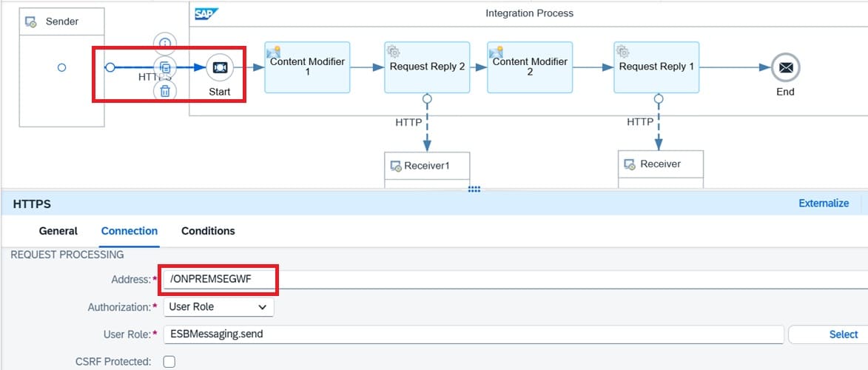
Task: Open the Authorization dropdown
Action: click(x=218, y=306)
